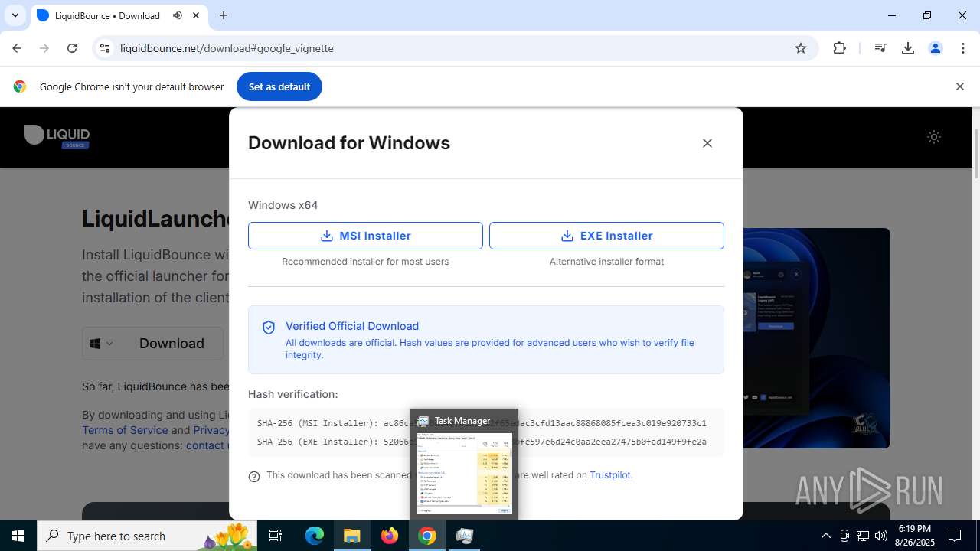Open the Chrome three-dot menu
Image resolution: width=980 pixels, height=551 pixels.
963,48
